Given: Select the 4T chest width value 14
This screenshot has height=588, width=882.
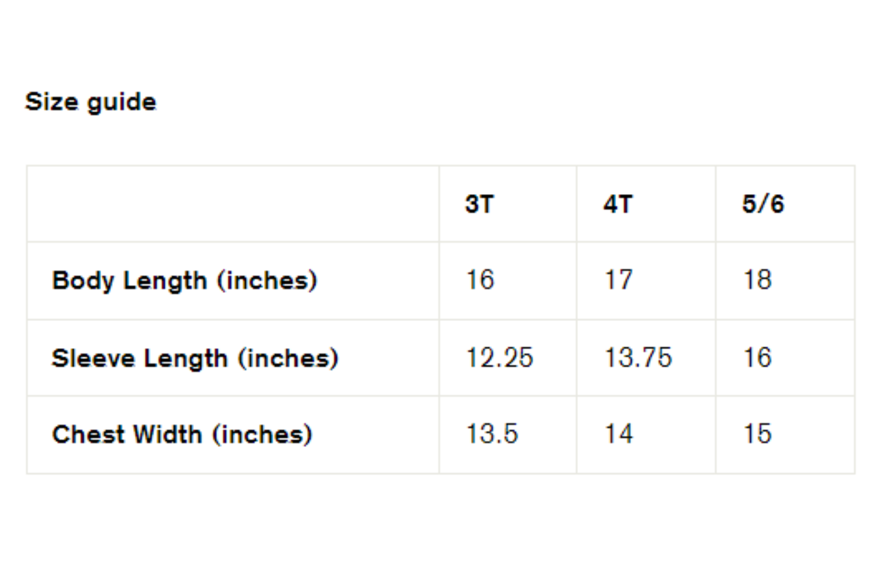Looking at the screenshot, I should tap(619, 434).
